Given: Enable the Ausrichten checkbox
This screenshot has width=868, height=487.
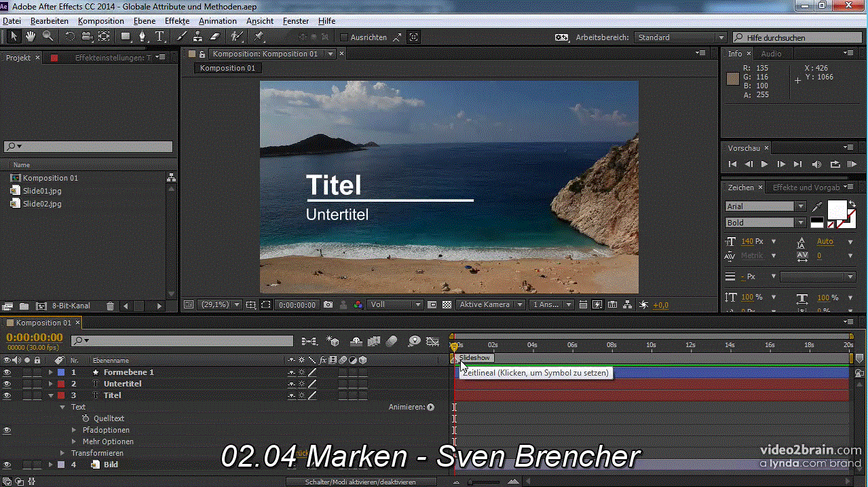Looking at the screenshot, I should pyautogui.click(x=344, y=37).
